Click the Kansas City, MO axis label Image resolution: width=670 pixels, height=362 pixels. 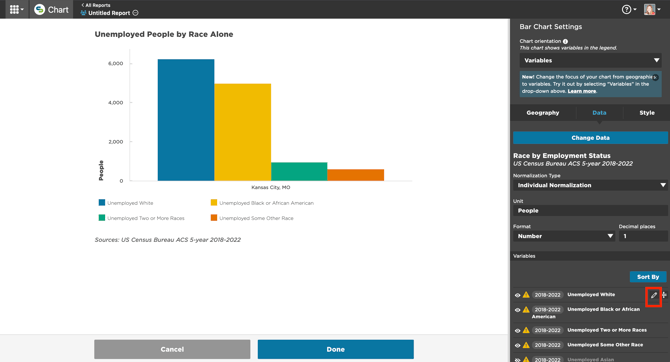point(270,187)
